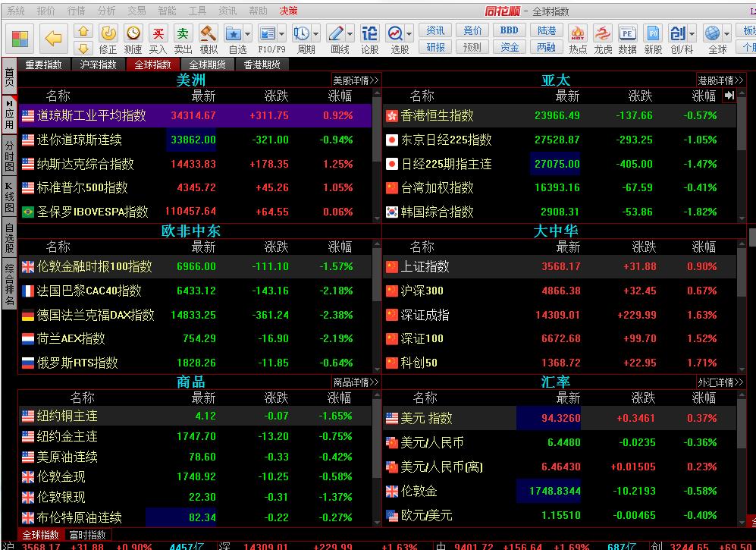Open the 系统 menu
This screenshot has height=550, width=756.
coord(15,11)
